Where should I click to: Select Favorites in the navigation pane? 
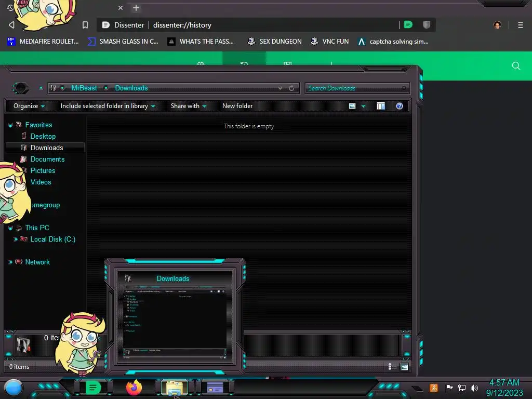[x=38, y=125]
